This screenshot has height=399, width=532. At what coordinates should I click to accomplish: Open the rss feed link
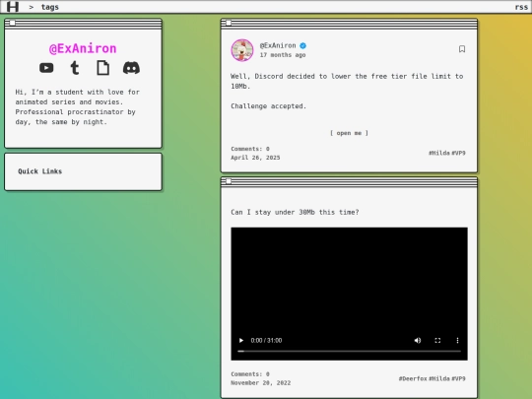[521, 7]
